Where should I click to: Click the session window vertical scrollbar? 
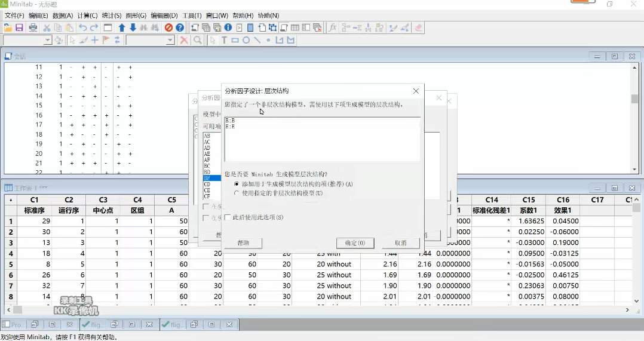click(x=634, y=118)
